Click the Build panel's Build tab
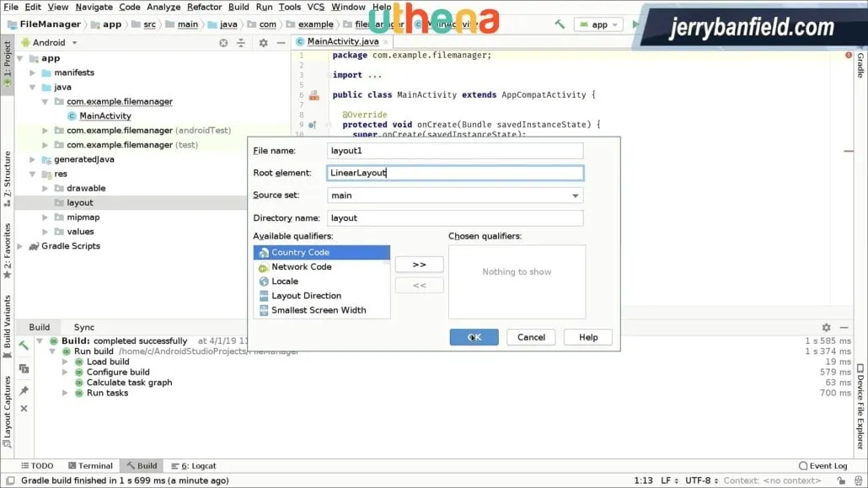Viewport: 868px width, 488px height. tap(40, 327)
